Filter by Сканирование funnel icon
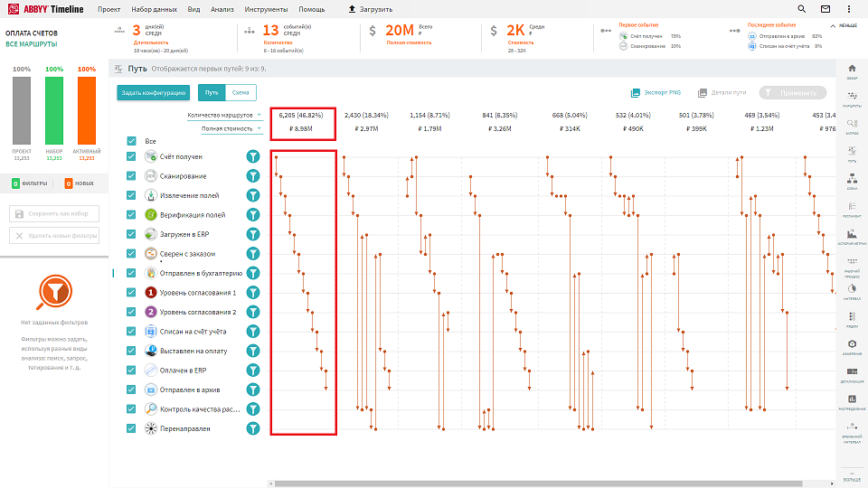The width and height of the screenshot is (868, 488). [253, 176]
